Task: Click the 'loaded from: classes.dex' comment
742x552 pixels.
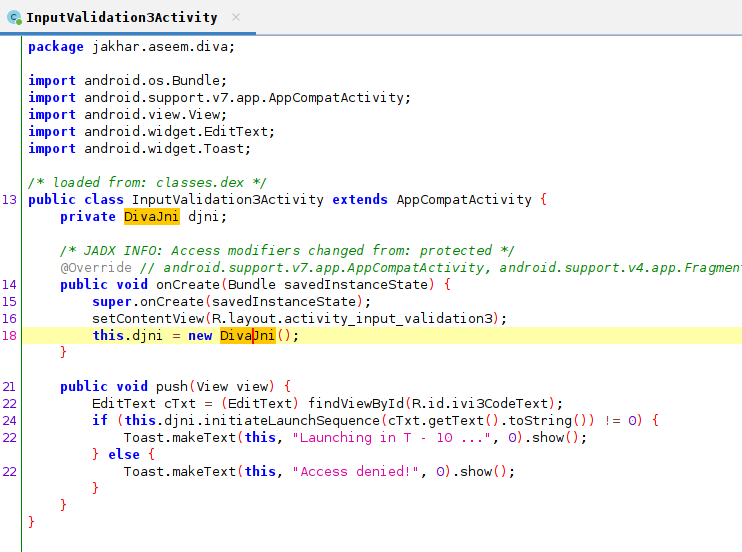Action: 147,183
